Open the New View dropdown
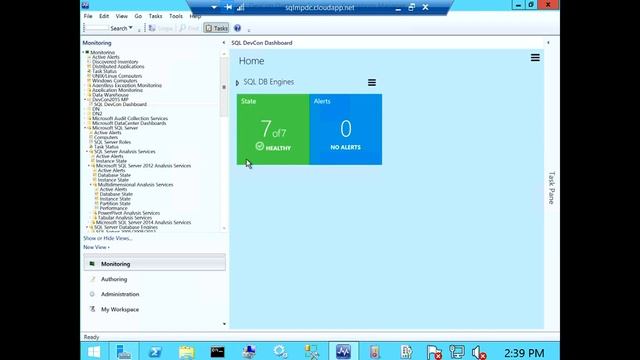Screen dimensions: 640x360 96,247
